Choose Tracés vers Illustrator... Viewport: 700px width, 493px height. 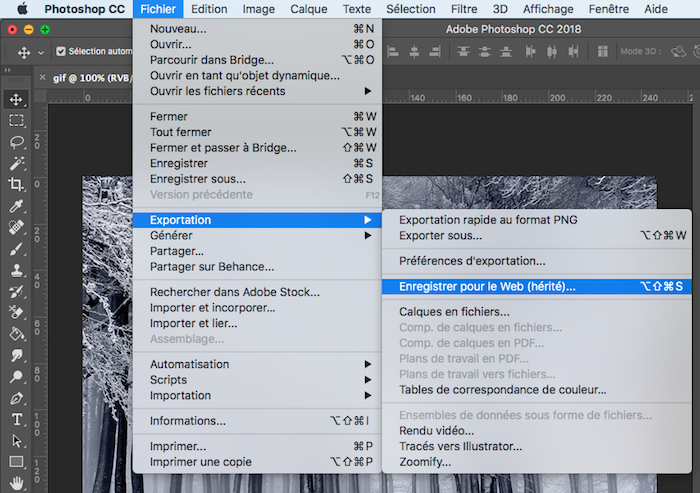(537, 446)
